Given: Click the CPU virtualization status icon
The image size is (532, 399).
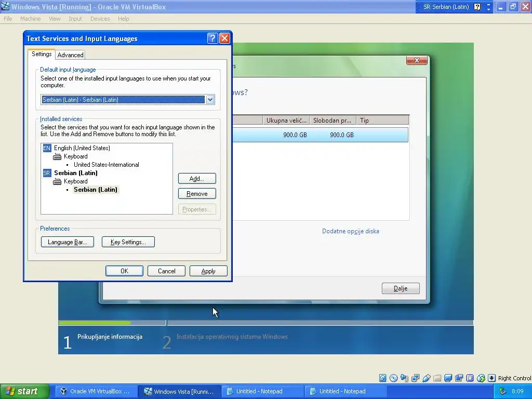Looking at the screenshot, I should 470,378.
